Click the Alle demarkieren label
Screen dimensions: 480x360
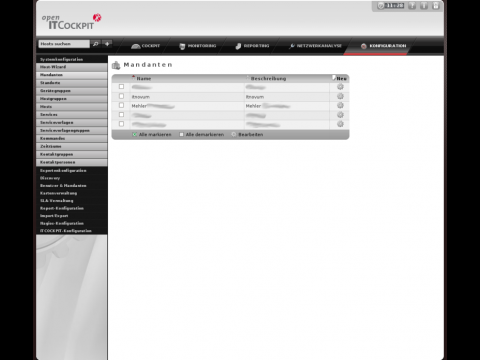(205, 135)
